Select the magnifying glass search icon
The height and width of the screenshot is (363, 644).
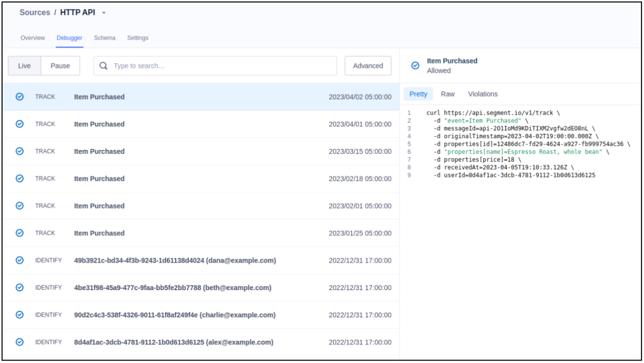point(103,66)
